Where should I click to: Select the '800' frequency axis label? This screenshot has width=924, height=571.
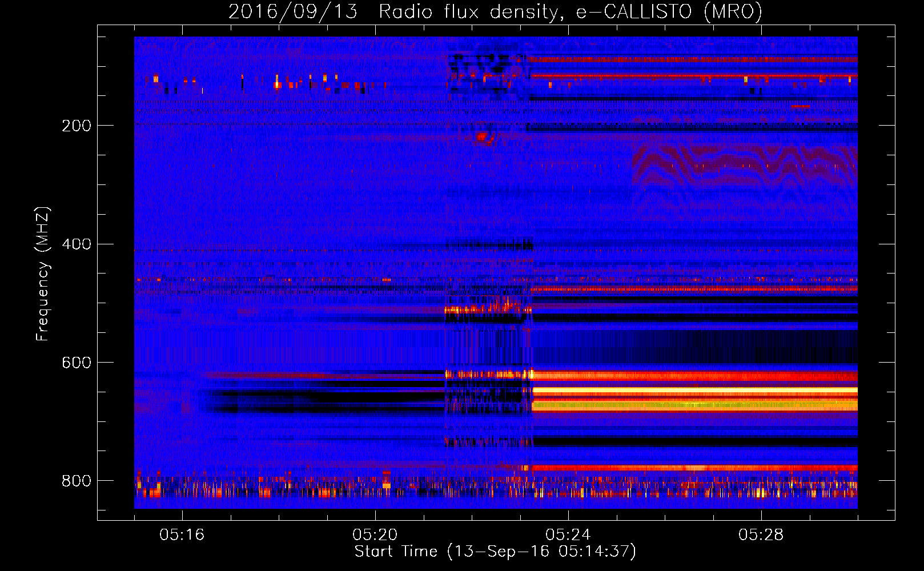(77, 481)
